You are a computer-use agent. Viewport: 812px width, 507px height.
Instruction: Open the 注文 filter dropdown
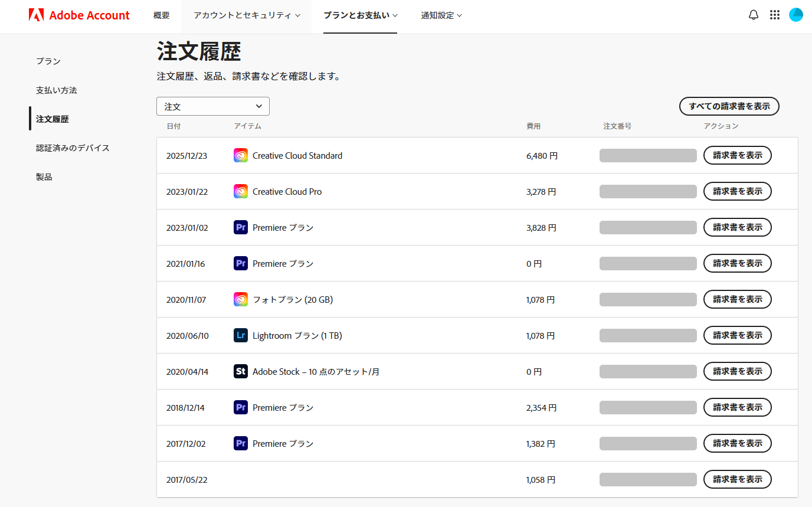[x=213, y=106]
